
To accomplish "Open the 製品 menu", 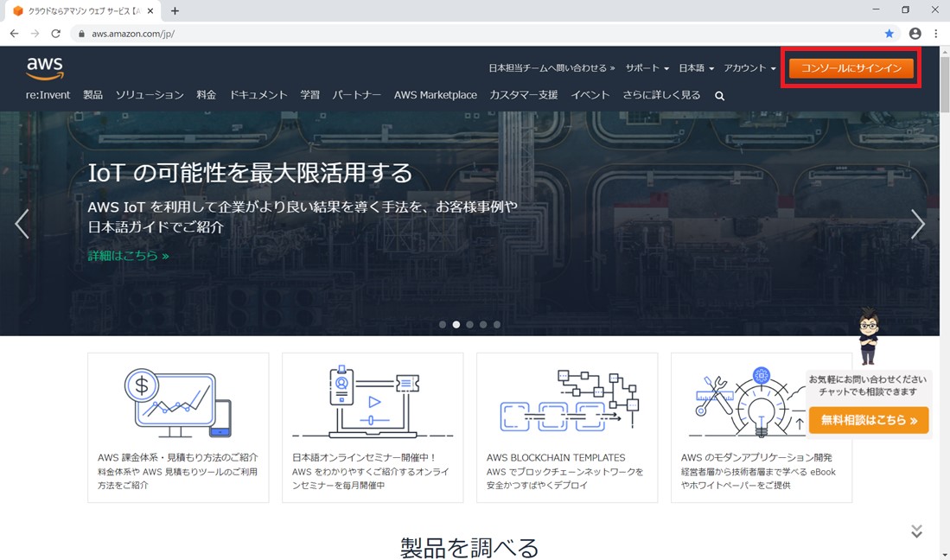I will coord(92,95).
